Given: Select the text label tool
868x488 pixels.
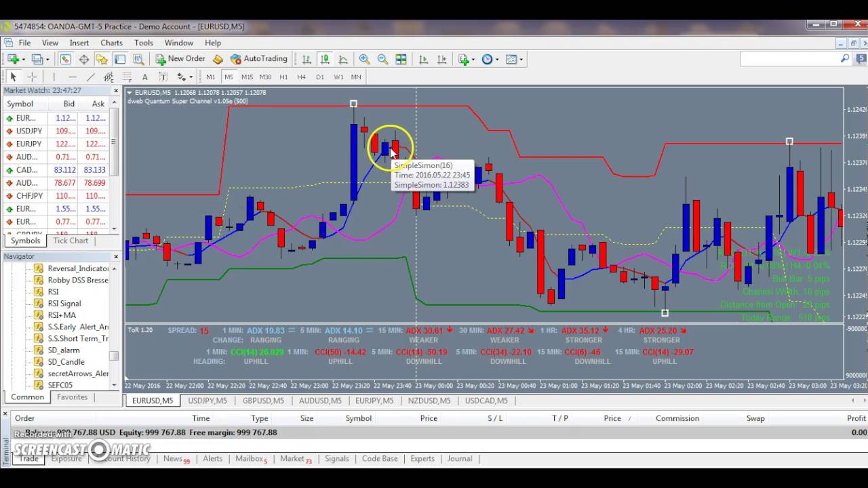Looking at the screenshot, I should pyautogui.click(x=163, y=77).
